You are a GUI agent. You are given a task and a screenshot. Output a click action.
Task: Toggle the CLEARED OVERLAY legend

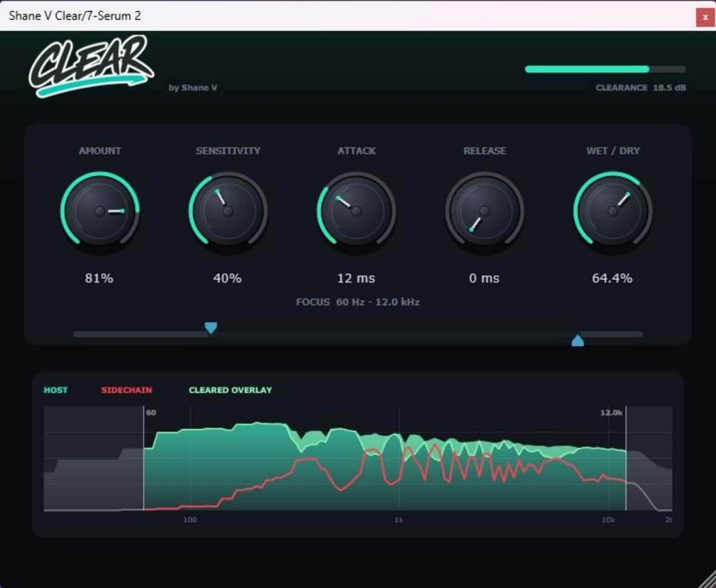(230, 390)
